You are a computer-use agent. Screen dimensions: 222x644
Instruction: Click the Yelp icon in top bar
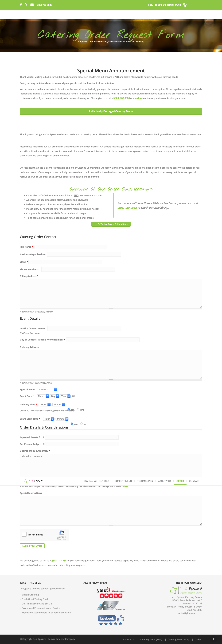click(26, 5)
